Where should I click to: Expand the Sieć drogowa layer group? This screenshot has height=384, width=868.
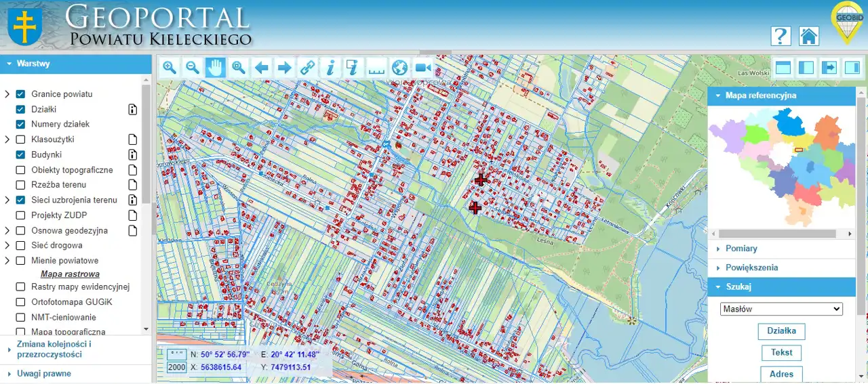pyautogui.click(x=7, y=245)
